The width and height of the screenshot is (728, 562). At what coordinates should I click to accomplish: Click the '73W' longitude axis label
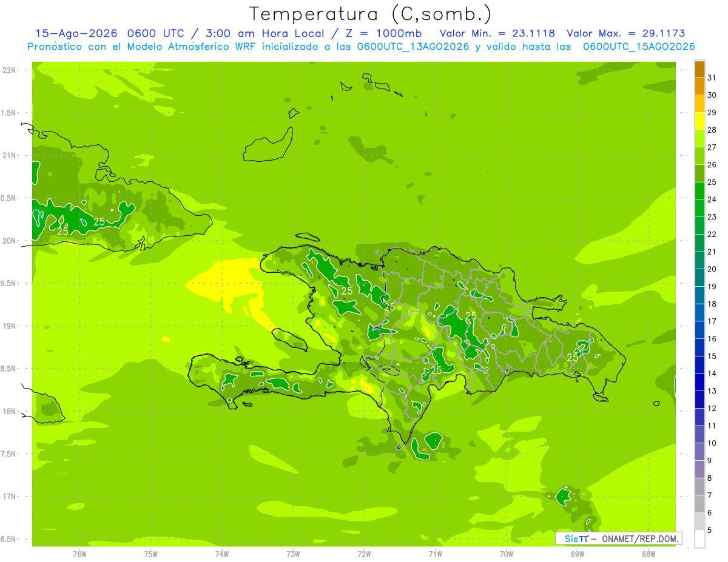[293, 554]
